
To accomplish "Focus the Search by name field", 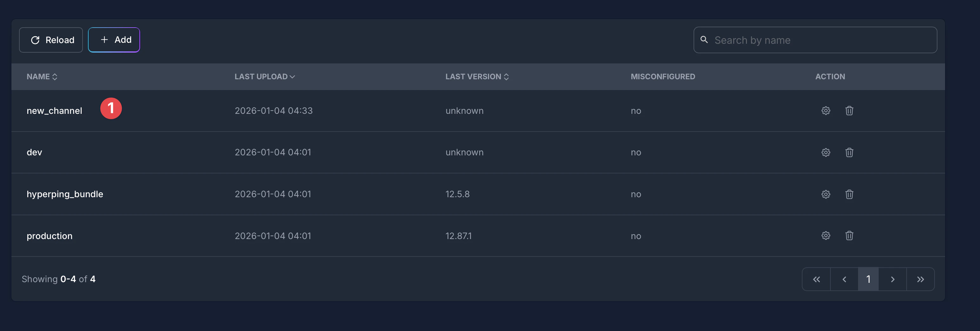I will pyautogui.click(x=822, y=40).
